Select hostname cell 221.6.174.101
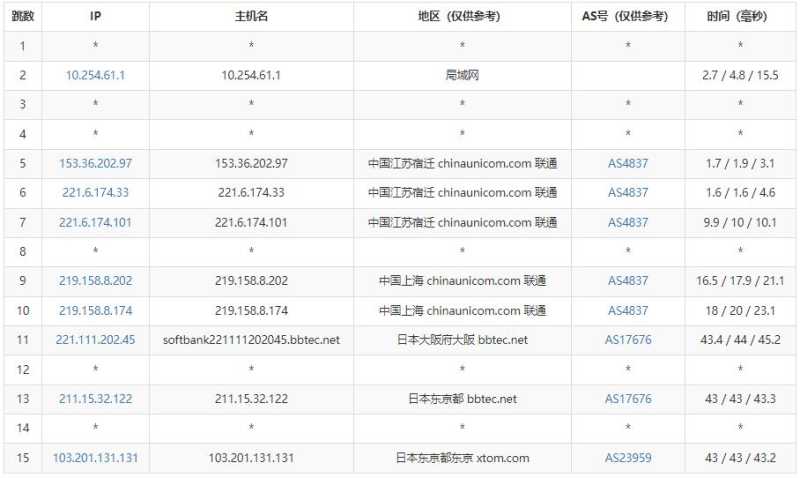 [251, 222]
